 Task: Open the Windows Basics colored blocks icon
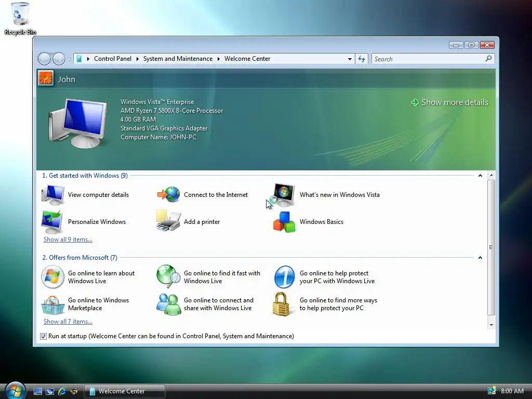284,222
